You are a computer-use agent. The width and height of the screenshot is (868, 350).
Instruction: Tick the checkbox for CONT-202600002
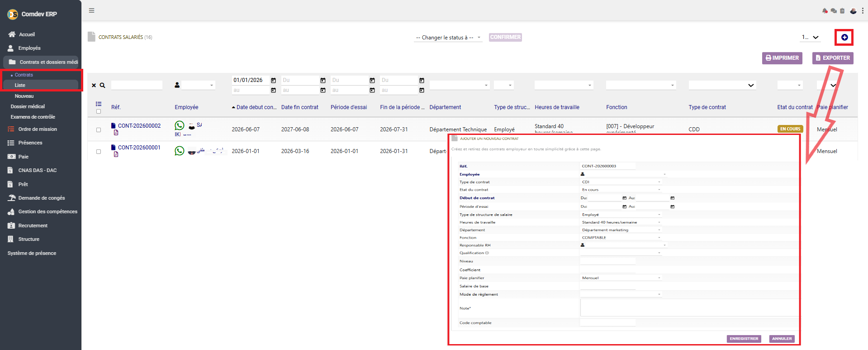(x=99, y=130)
